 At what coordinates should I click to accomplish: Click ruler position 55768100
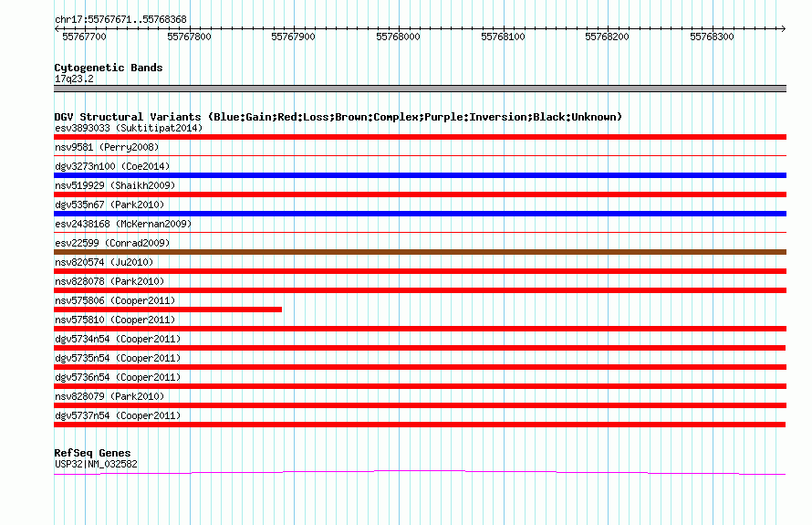tap(503, 37)
